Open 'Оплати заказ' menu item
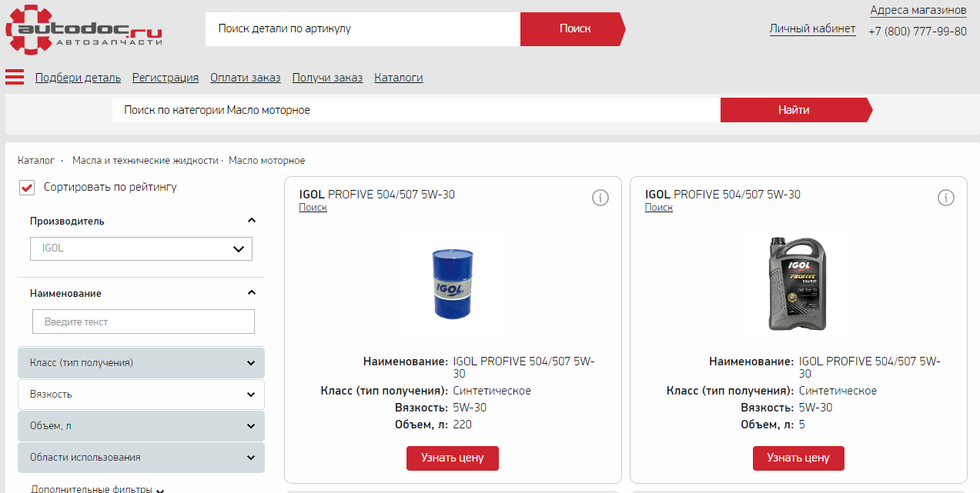 (246, 78)
